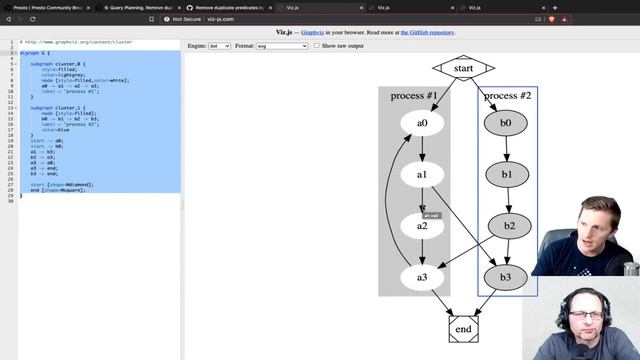Open a new browser tab with plus
This screenshot has height=360, width=640.
tap(555, 8)
